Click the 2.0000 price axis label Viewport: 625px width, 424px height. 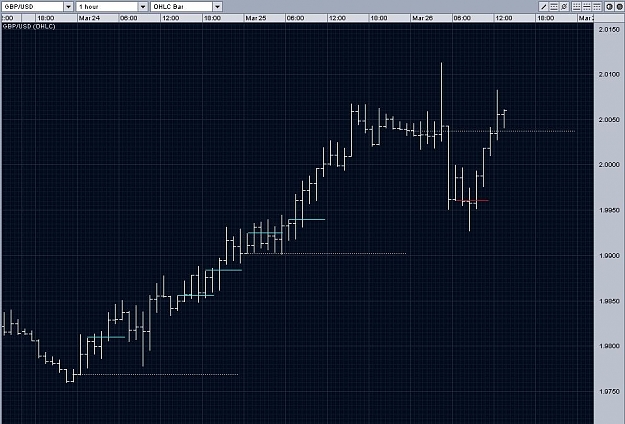(609, 165)
